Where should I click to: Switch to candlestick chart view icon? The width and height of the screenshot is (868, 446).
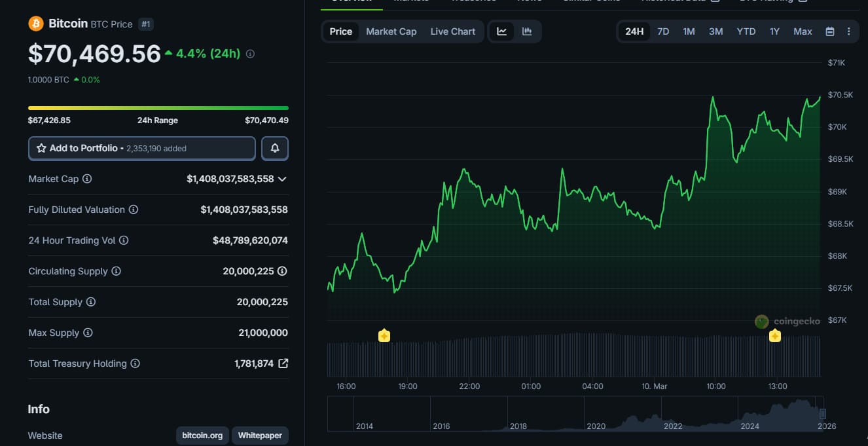(527, 31)
